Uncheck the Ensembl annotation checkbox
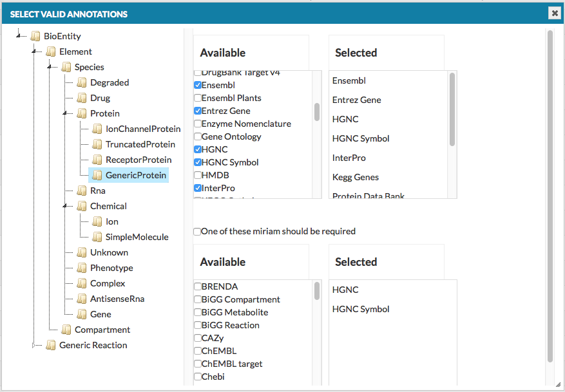Viewport: 565px width, 392px height. tap(198, 85)
